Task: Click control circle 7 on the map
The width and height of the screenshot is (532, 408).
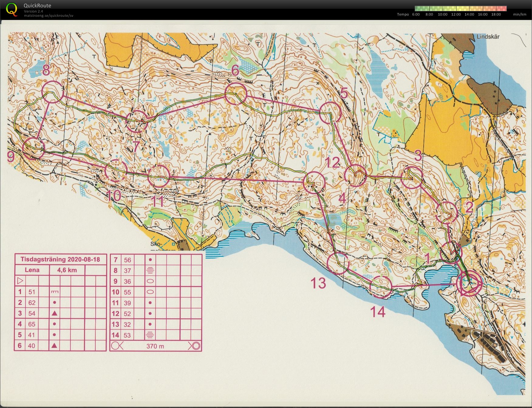Action: click(137, 121)
